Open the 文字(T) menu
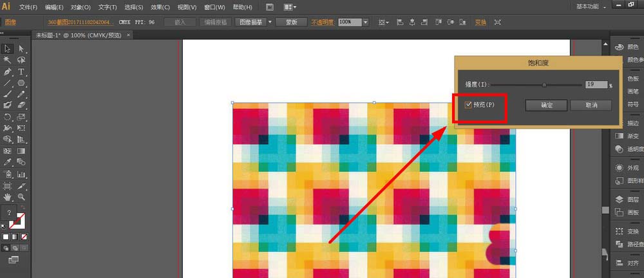Viewport: 644px width, 278px height. point(108,7)
